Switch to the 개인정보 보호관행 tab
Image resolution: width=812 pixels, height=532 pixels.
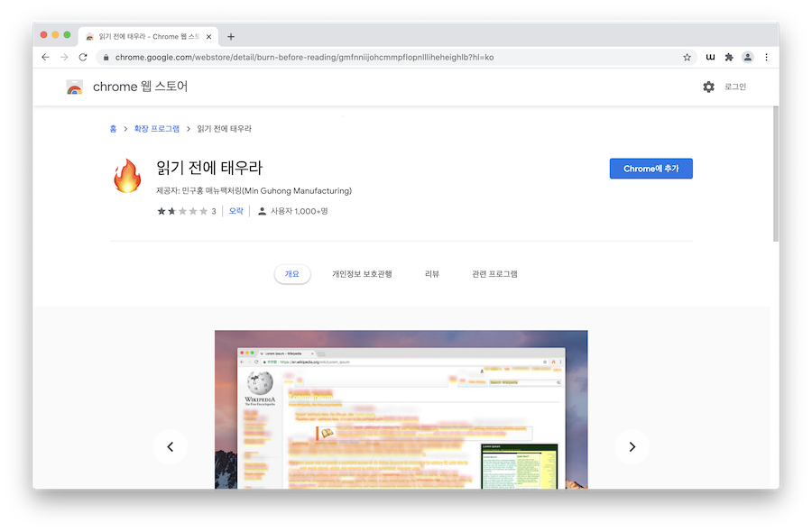click(362, 274)
